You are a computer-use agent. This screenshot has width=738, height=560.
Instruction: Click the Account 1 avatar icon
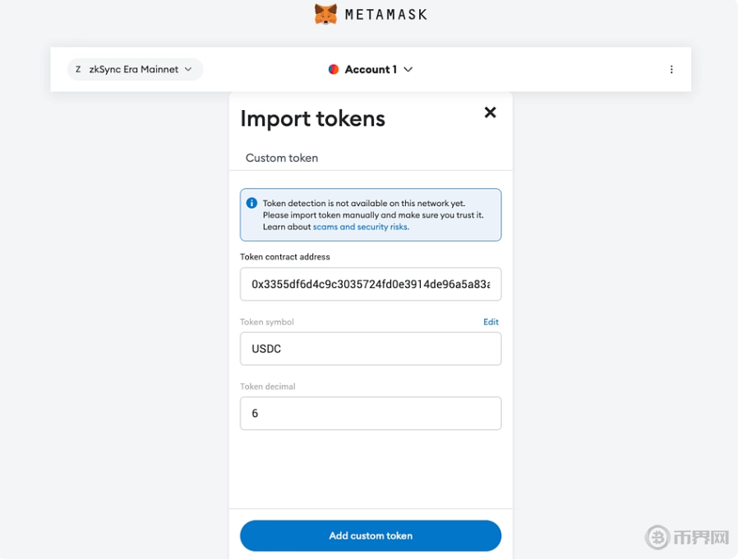coord(334,70)
